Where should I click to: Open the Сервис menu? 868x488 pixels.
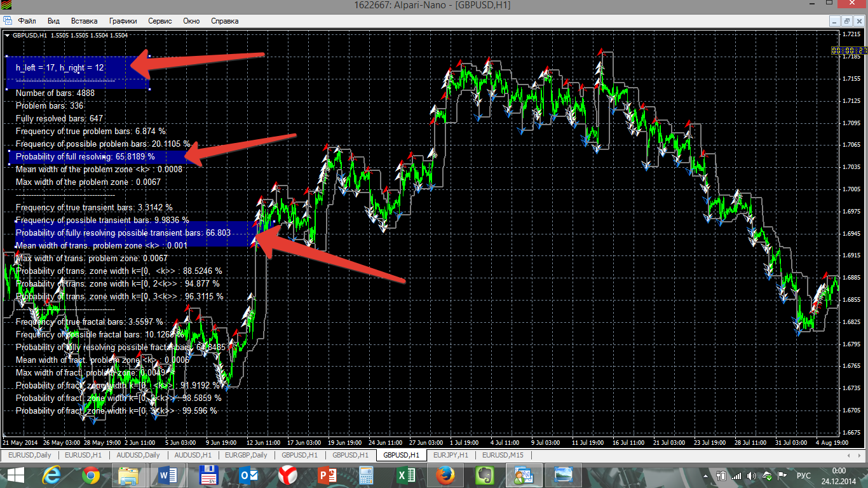[x=160, y=21]
